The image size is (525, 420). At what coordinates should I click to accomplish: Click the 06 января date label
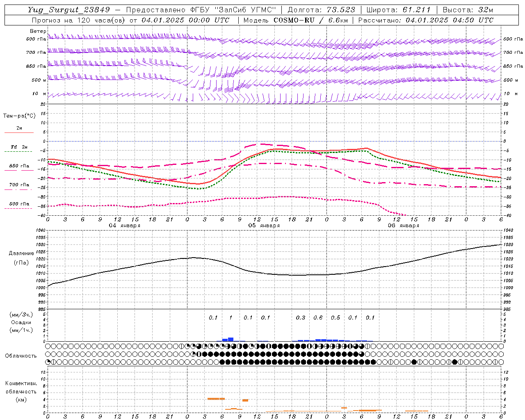click(404, 226)
